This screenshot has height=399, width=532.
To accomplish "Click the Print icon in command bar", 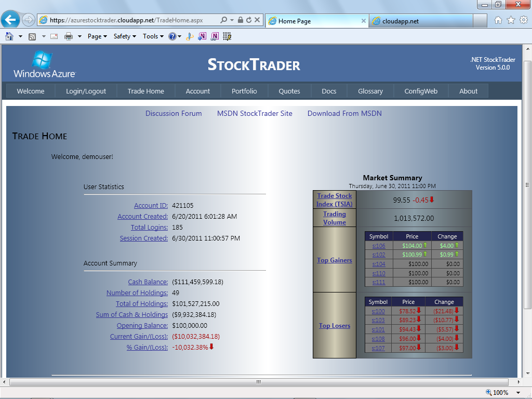I will [x=69, y=36].
